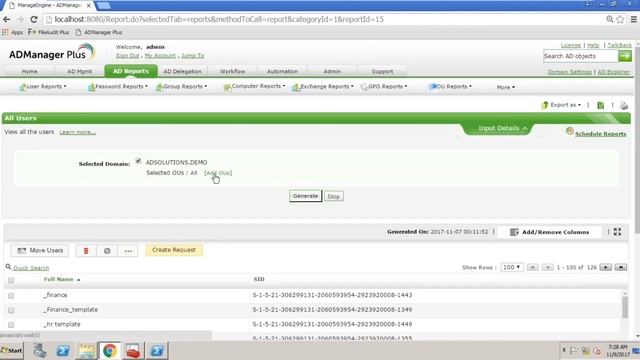Jump to last page arrow
The width and height of the screenshot is (640, 360).
click(620, 267)
